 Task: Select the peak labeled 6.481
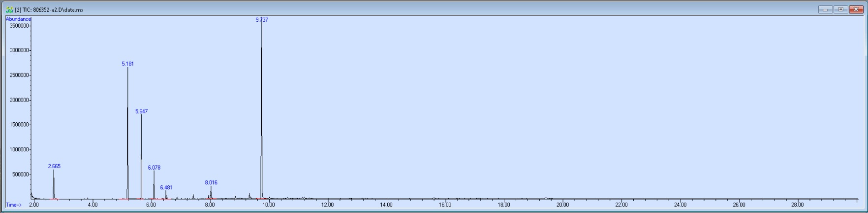(166, 187)
